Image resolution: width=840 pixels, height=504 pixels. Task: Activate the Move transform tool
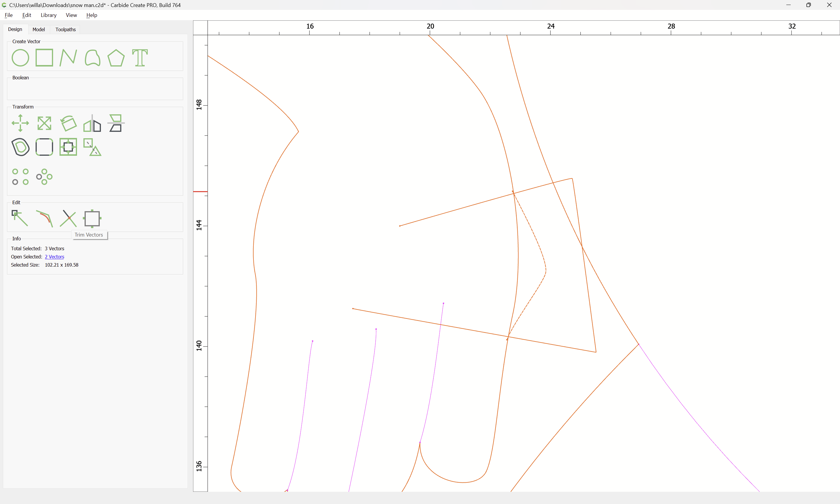(x=20, y=123)
